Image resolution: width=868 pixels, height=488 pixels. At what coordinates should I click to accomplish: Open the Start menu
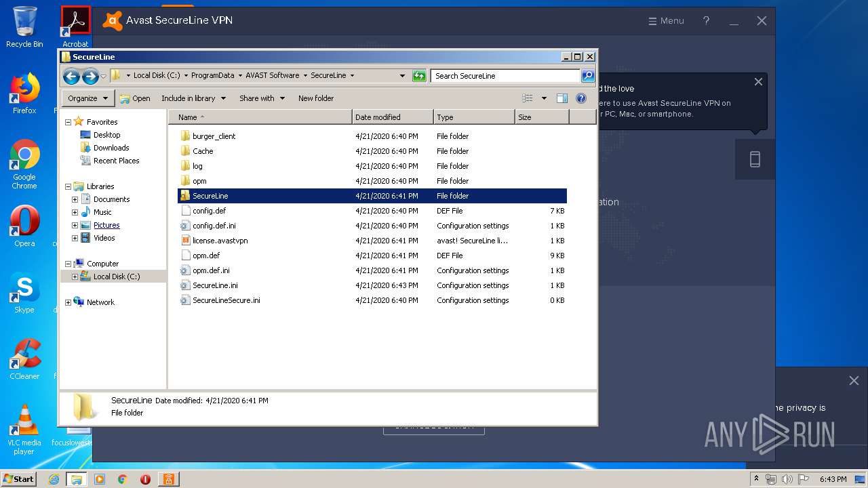click(x=19, y=479)
